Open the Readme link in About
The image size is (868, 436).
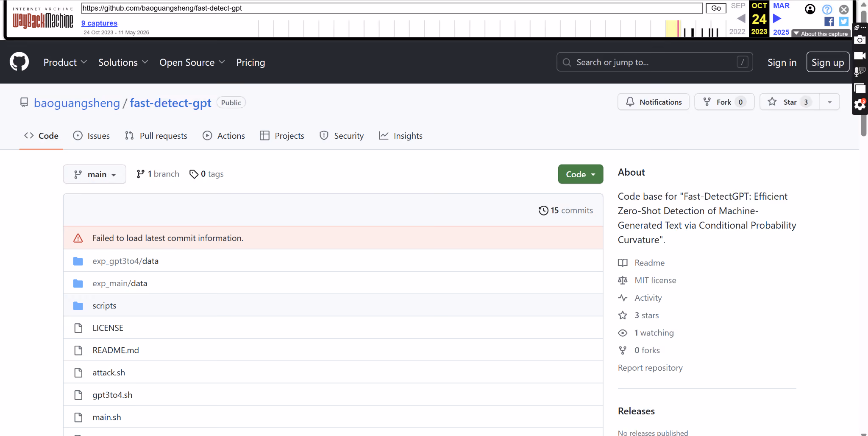(649, 263)
